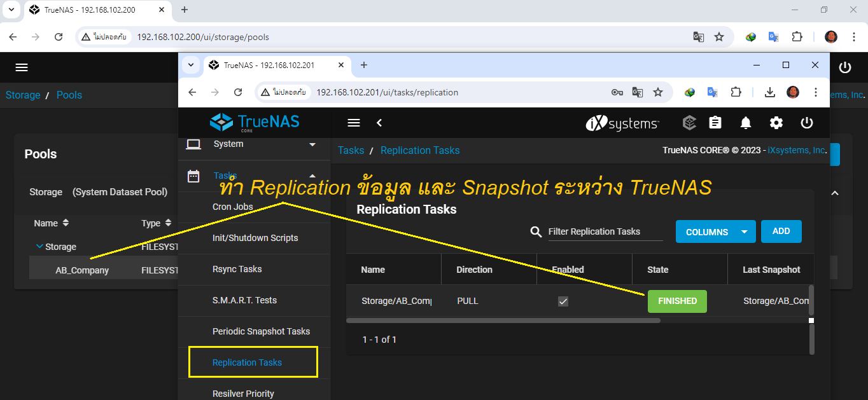Click the power icon in the front TrueNAS window
This screenshot has height=400, width=868.
point(807,123)
